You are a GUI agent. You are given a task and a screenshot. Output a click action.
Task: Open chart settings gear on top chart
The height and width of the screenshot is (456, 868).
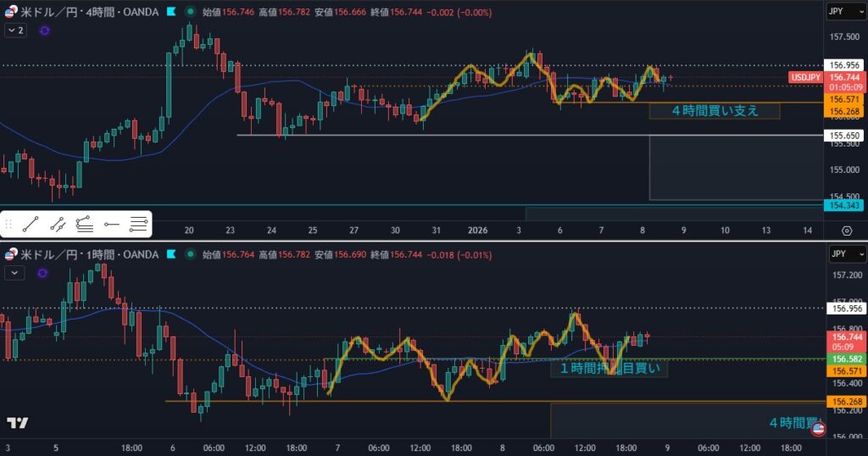pyautogui.click(x=846, y=231)
